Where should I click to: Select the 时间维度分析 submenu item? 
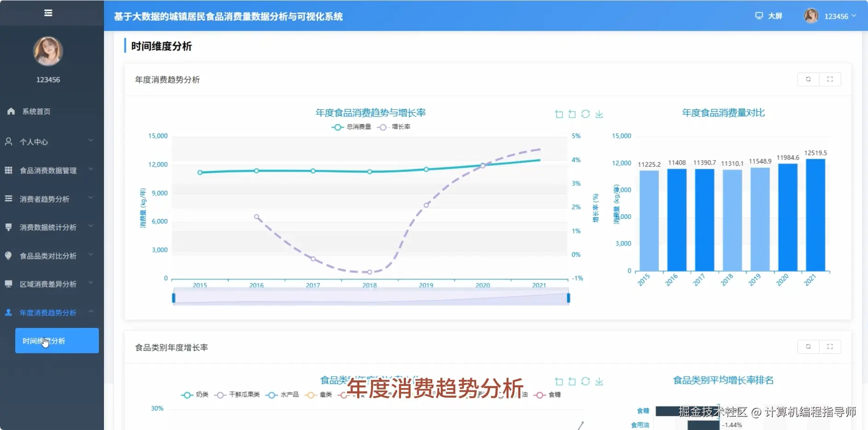[57, 341]
